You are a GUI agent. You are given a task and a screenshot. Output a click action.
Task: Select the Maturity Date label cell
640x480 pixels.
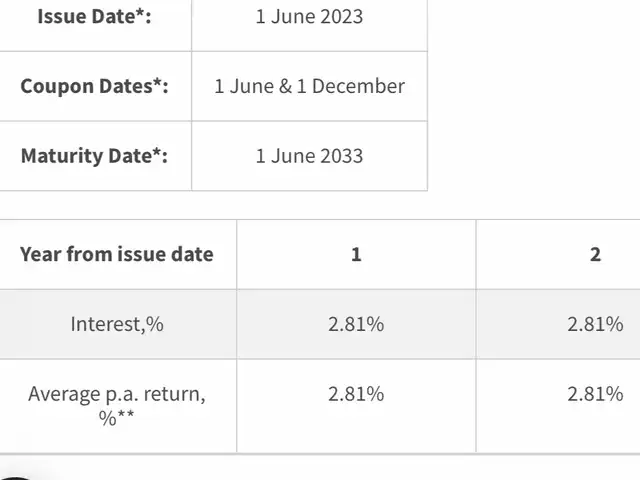pyautogui.click(x=94, y=156)
